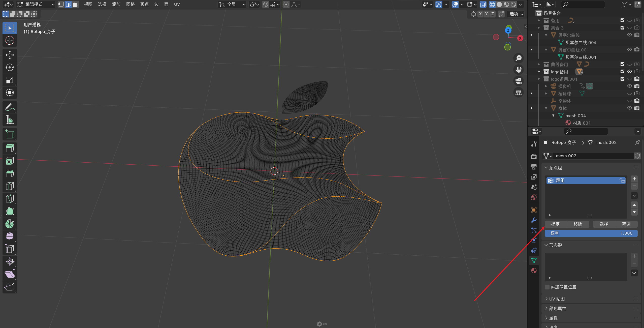Select the Add Cube tool
Screen dimensions: 644x328
pyautogui.click(x=10, y=134)
